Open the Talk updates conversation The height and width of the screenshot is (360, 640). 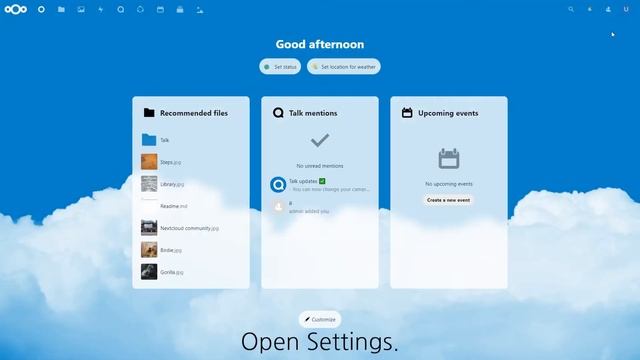point(320,185)
